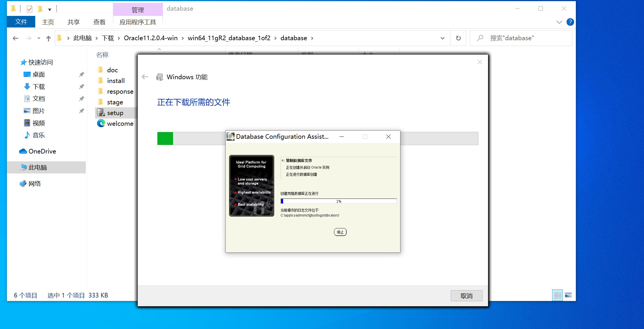Open the customize quick access toolbar dropdown

pyautogui.click(x=50, y=10)
